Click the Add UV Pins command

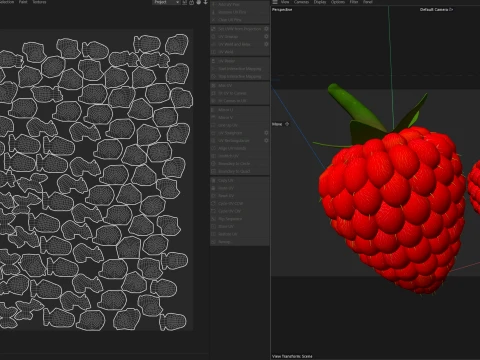coord(239,5)
